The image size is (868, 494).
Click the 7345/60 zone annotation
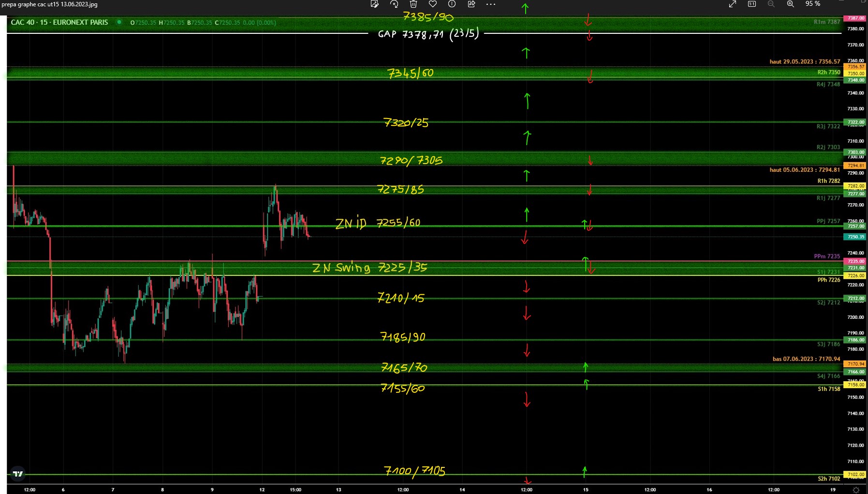tap(411, 73)
